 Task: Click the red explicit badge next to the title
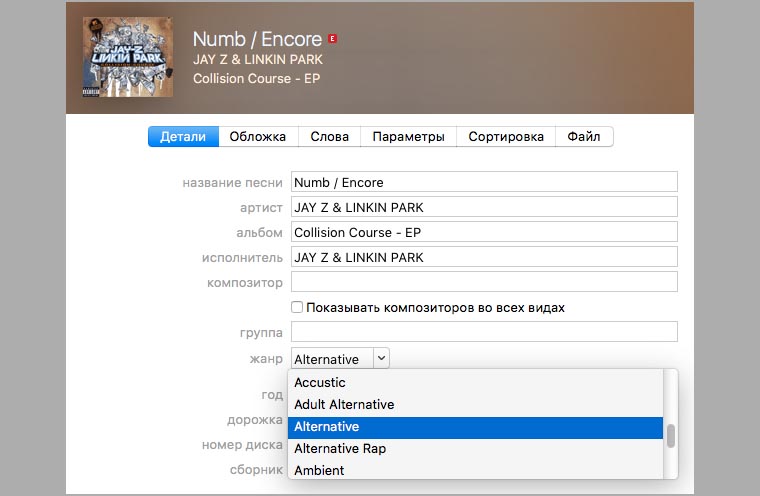332,38
